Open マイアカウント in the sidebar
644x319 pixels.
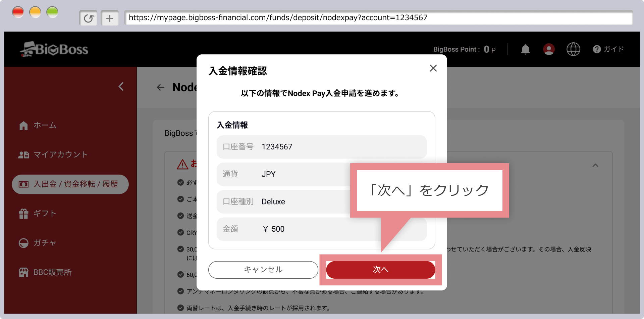61,155
